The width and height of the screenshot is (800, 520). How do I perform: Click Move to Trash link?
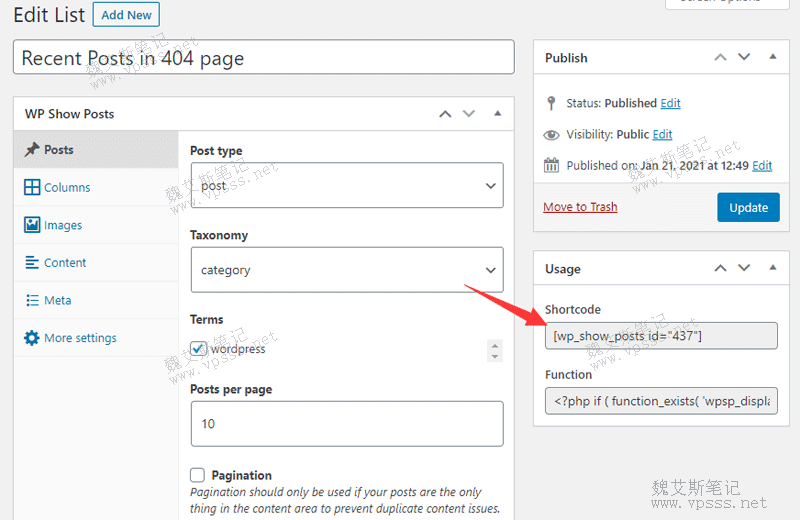click(580, 207)
